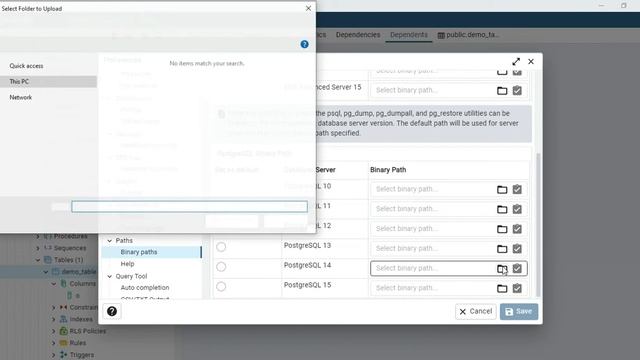Open folder browser for PostgreSQL 12 path
This screenshot has width=640, height=360.
[x=502, y=229]
